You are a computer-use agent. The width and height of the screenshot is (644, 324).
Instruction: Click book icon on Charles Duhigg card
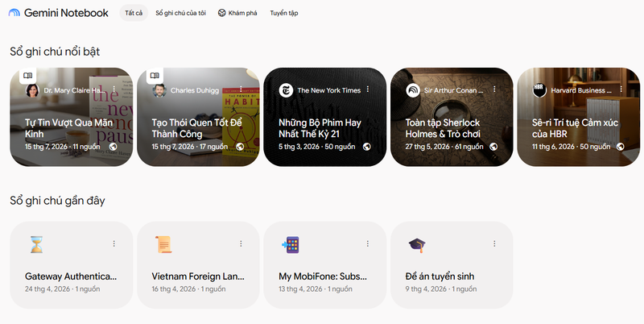155,76
